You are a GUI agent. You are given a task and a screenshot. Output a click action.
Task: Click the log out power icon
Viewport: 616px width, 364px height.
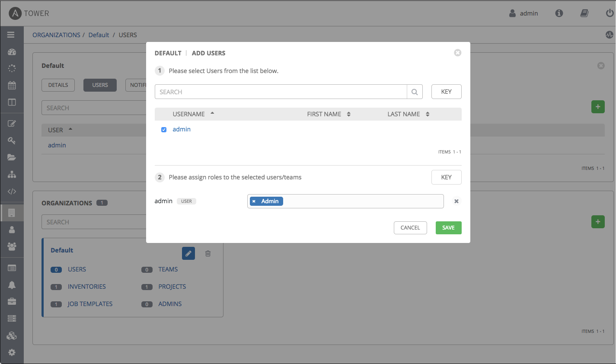610,13
